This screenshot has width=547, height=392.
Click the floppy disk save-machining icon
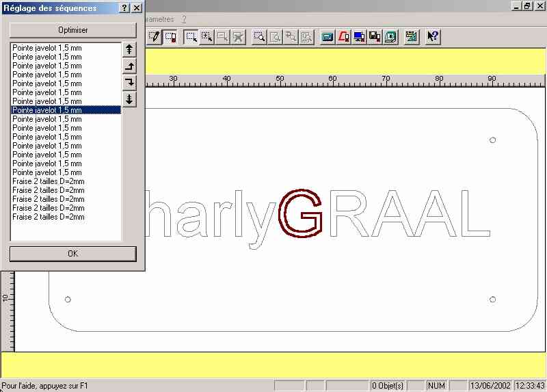point(375,37)
